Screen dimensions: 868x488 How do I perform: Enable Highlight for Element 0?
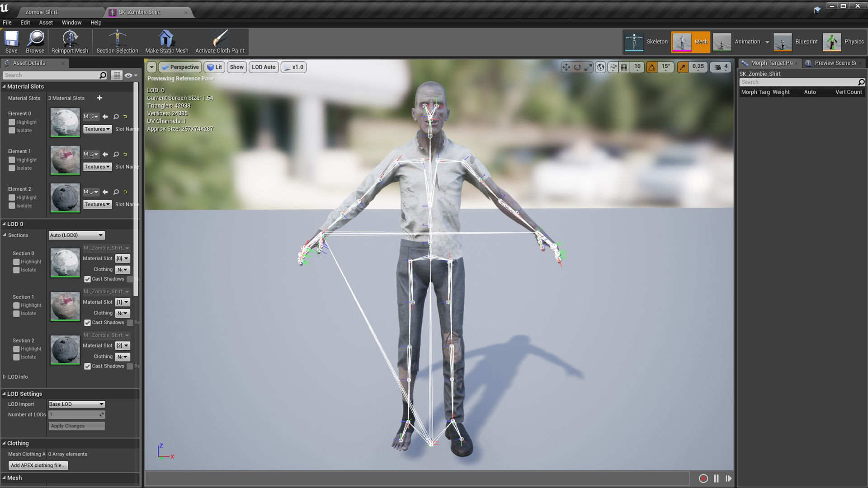(12, 122)
